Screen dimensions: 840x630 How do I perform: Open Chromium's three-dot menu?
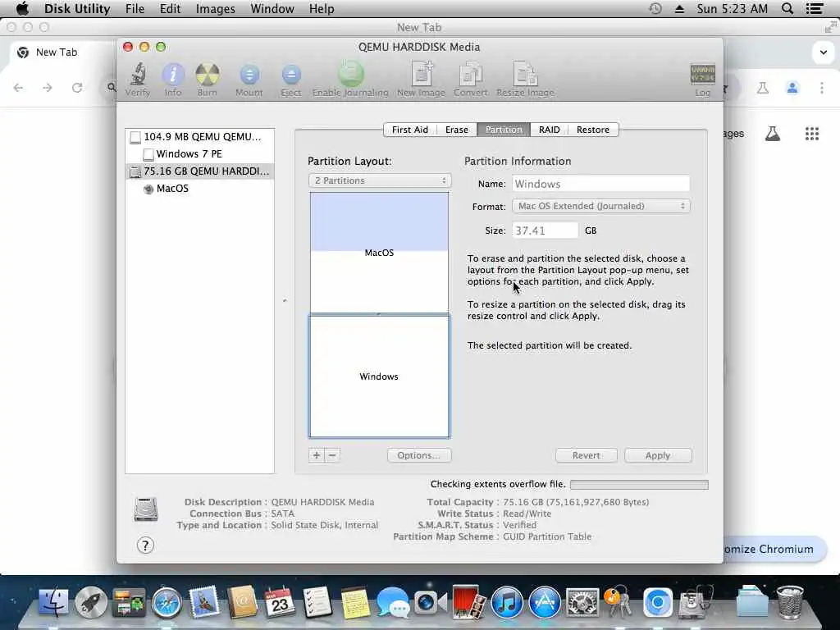pos(822,87)
